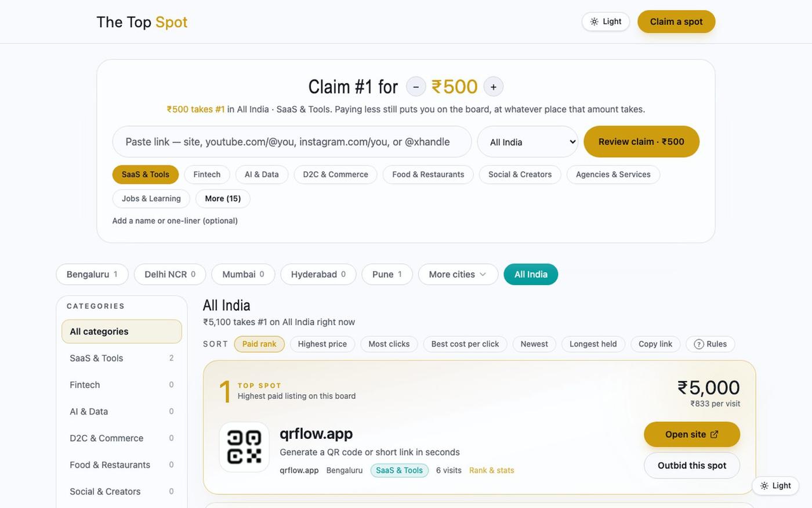Focus the Paste link input field
812x508 pixels.
[292, 142]
